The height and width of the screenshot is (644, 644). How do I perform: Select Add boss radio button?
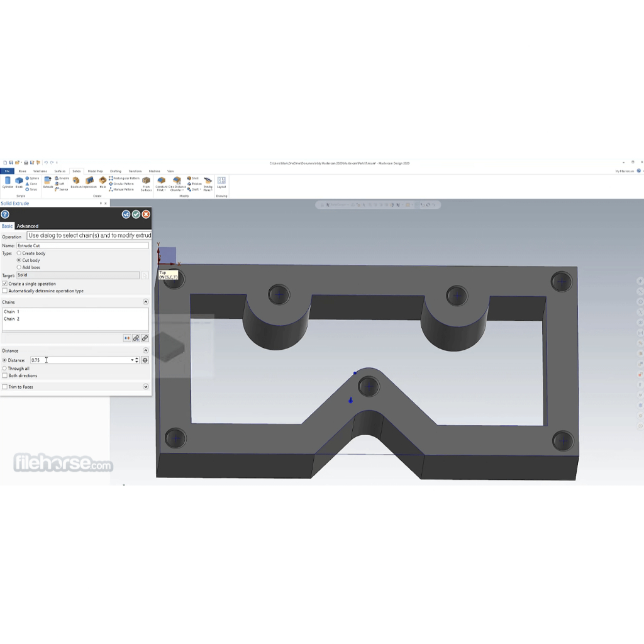click(19, 267)
